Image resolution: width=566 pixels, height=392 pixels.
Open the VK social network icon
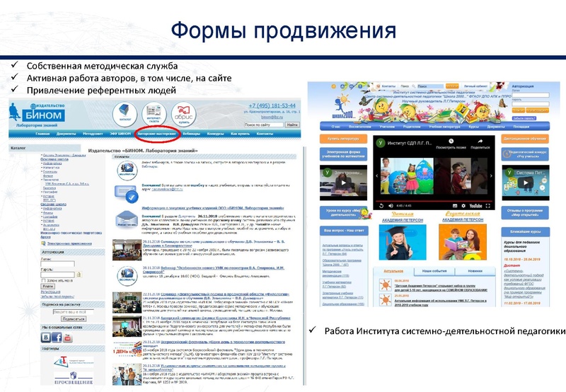tap(46, 338)
